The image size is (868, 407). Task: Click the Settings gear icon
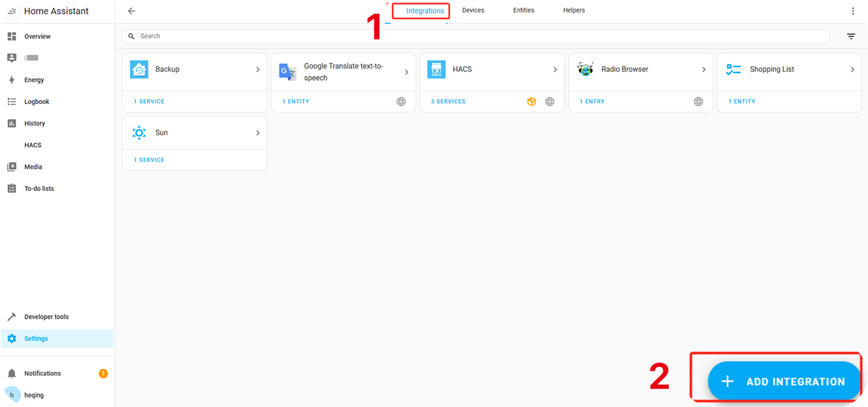click(x=12, y=339)
